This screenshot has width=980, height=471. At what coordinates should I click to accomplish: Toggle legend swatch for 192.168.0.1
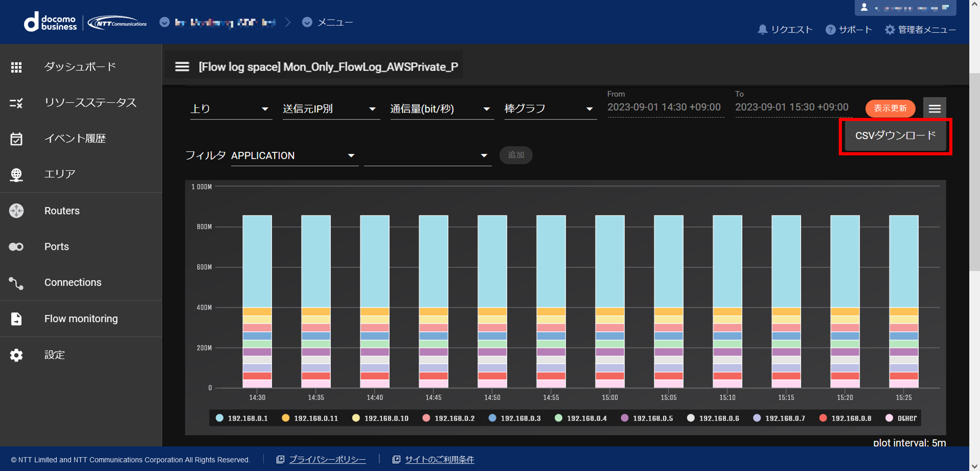pos(220,418)
